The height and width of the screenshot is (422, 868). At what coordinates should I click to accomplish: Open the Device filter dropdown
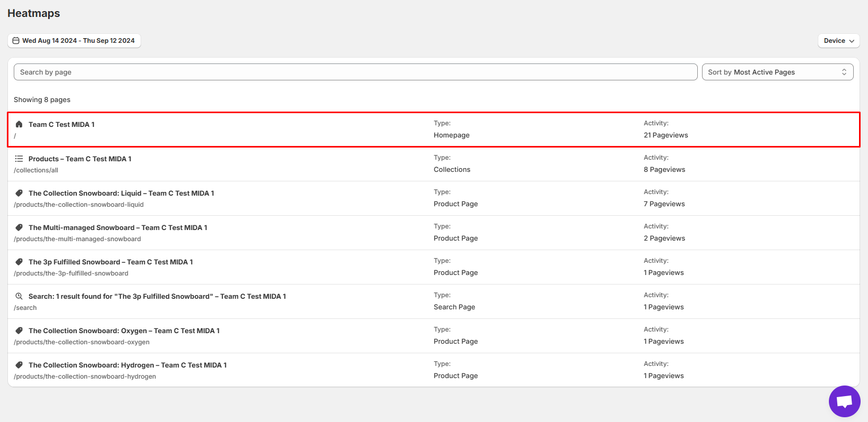[838, 41]
